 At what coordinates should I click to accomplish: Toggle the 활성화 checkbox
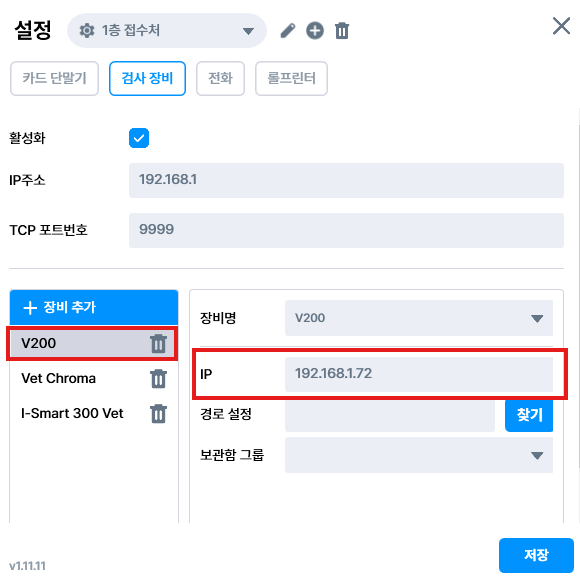pos(139,138)
